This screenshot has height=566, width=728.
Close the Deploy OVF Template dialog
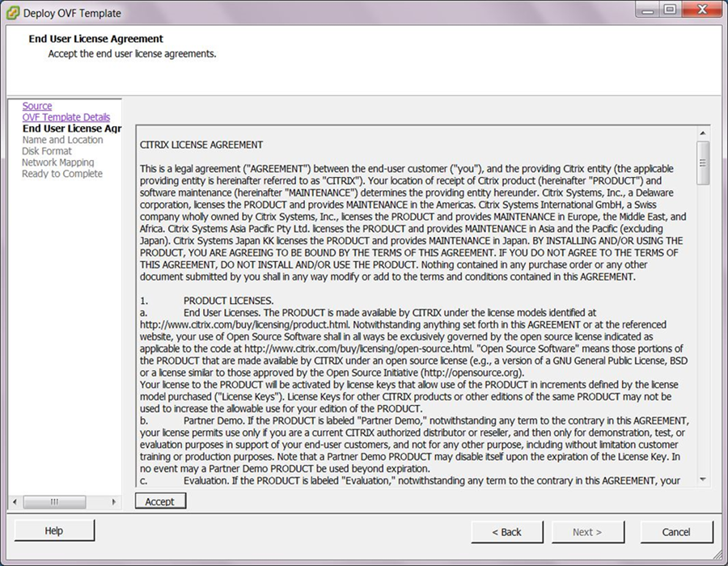(702, 10)
